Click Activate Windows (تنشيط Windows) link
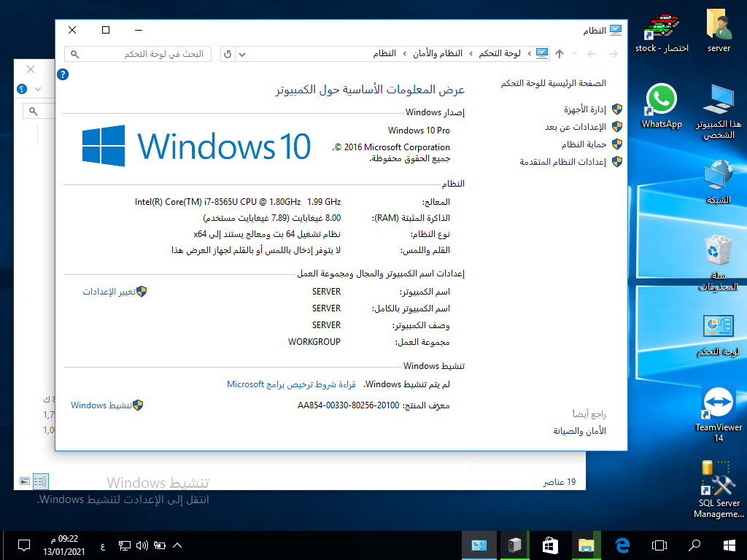747x560 pixels. pos(101,405)
